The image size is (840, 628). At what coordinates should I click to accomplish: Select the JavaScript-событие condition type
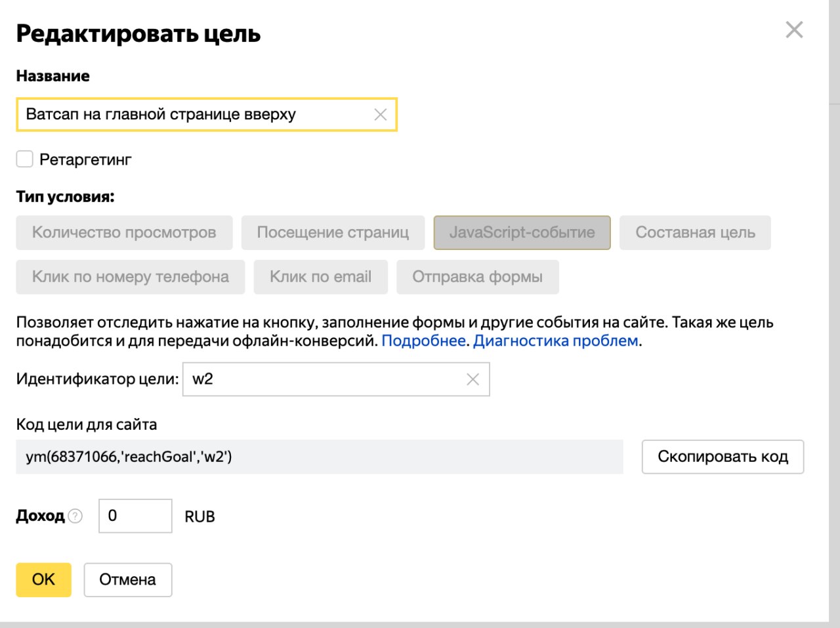(522, 232)
